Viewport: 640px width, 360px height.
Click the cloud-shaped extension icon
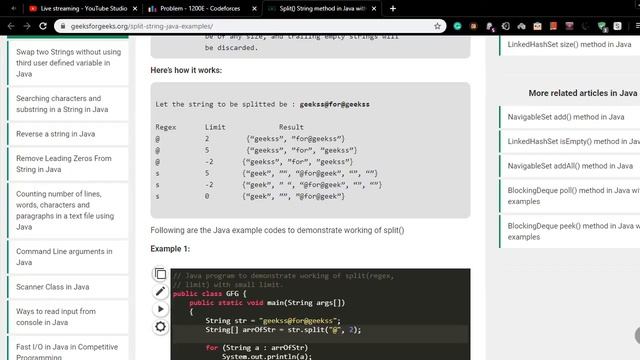tap(522, 26)
